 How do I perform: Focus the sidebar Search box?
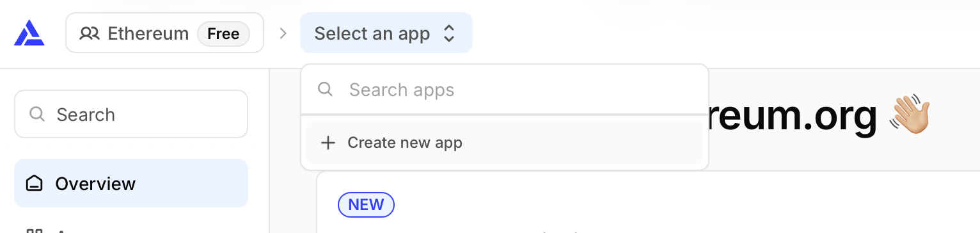pyautogui.click(x=131, y=114)
